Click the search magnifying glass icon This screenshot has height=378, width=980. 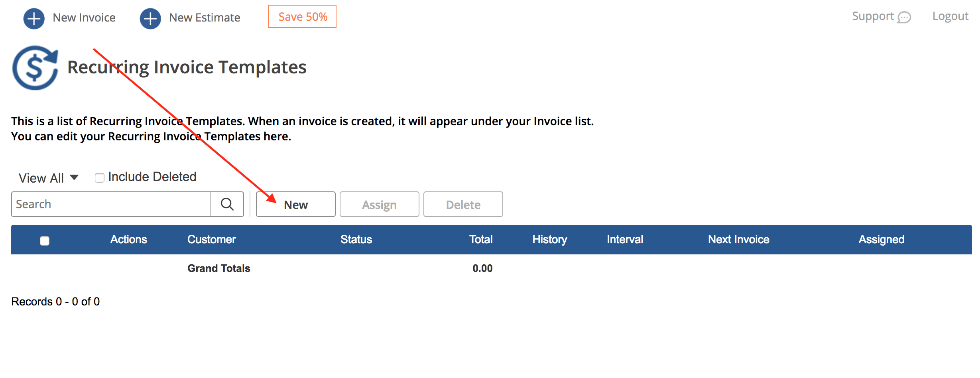pos(227,204)
